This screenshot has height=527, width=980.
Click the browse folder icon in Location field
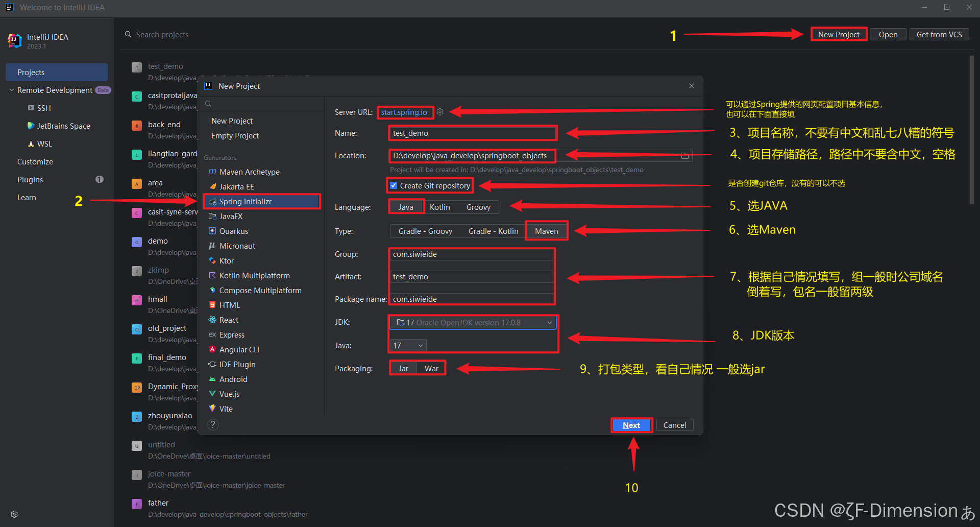685,156
